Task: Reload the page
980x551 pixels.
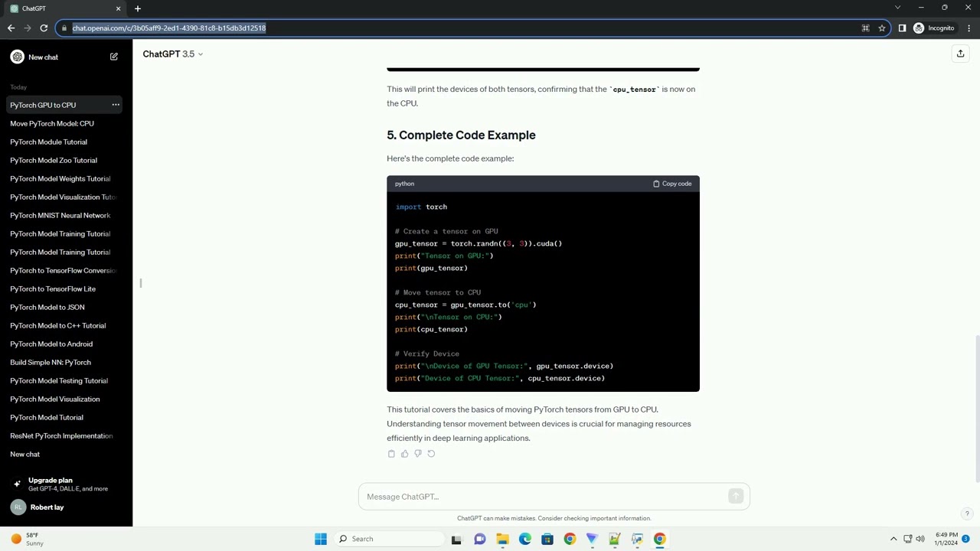Action: 44,28
